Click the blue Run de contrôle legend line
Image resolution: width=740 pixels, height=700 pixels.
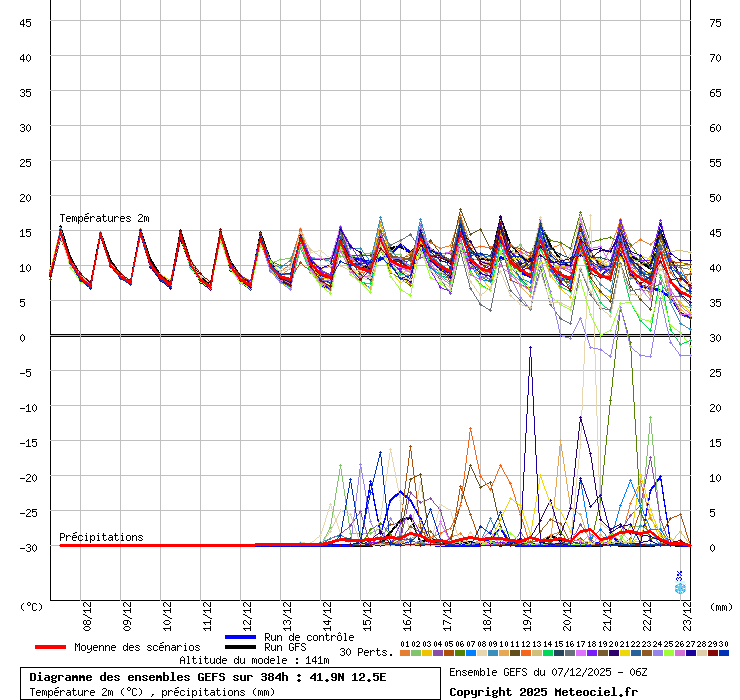[241, 637]
